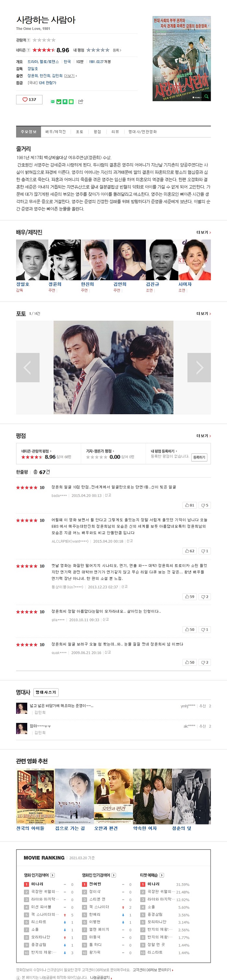This screenshot has width=227, height=980.
Task: Switch to the 배우/제작진 tab
Action: 55,132
